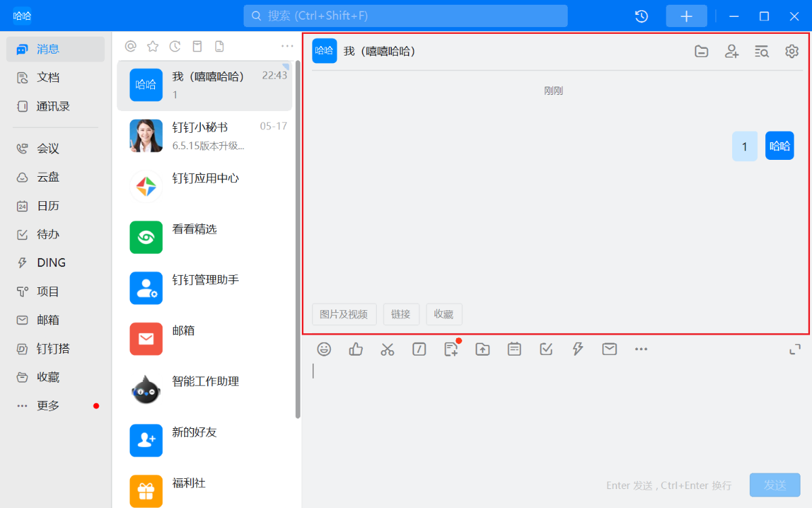Open 钉钉管理助手 conversation

(204, 289)
